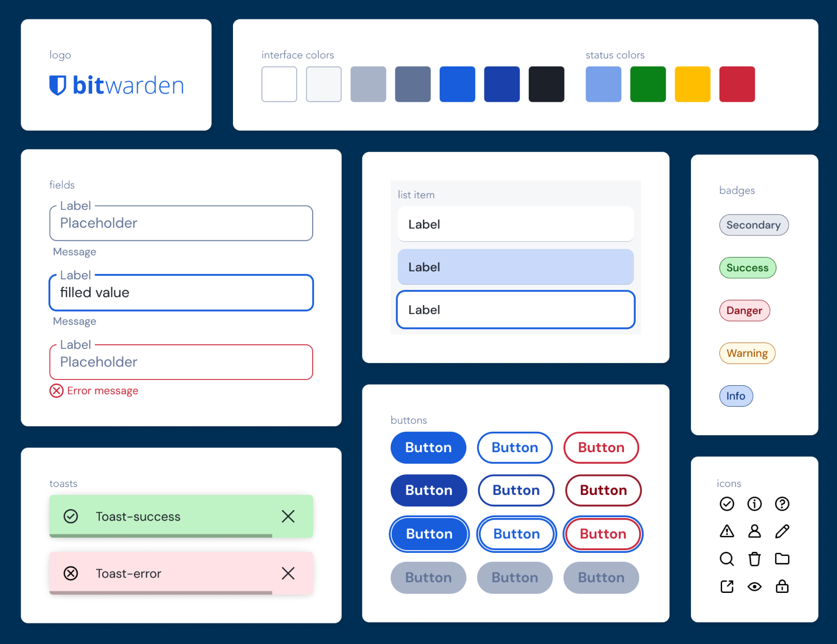Click the user profile icon
This screenshot has width=837, height=644.
click(x=754, y=531)
